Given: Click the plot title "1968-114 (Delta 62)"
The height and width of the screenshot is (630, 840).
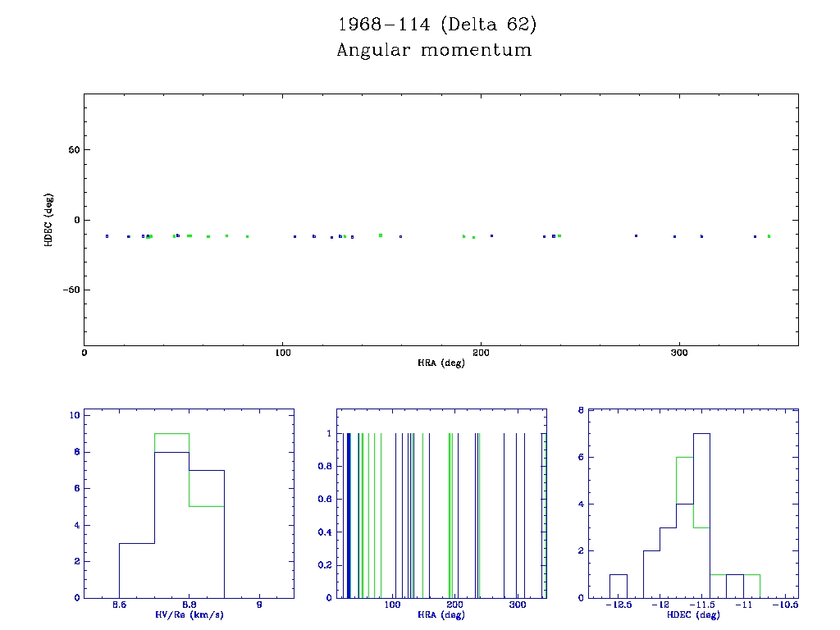Looking at the screenshot, I should tap(436, 25).
